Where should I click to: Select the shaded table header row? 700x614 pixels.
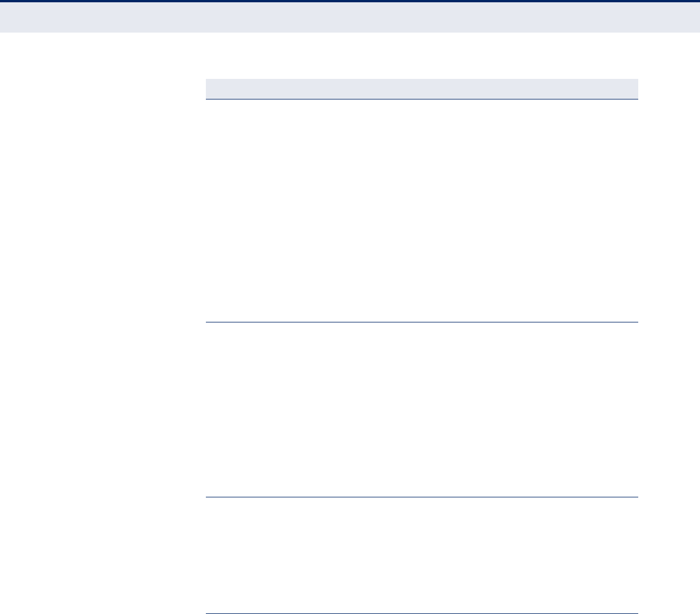point(421,89)
